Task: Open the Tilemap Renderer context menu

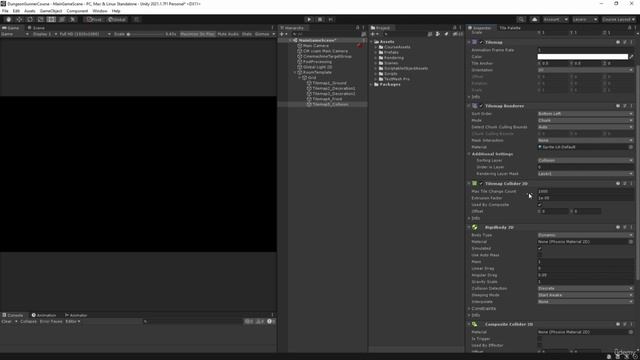Action: (631, 106)
